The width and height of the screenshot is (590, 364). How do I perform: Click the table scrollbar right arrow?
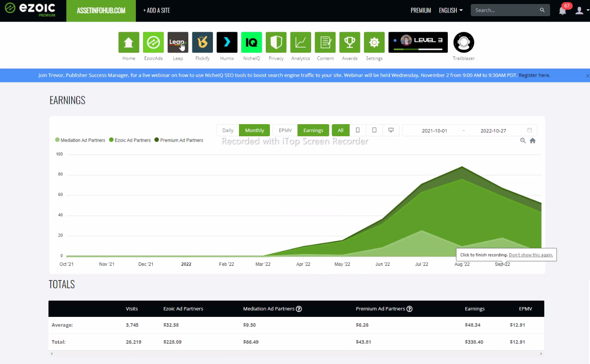pos(542,354)
